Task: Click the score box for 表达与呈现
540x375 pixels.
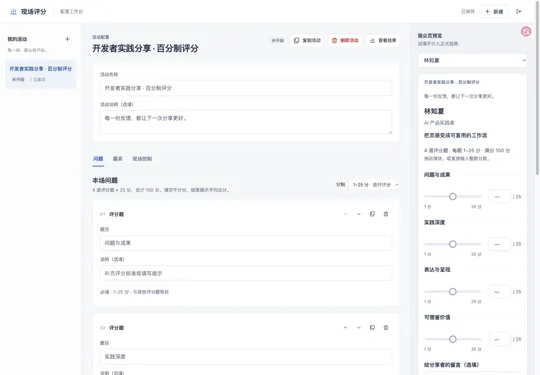Action: point(499,292)
